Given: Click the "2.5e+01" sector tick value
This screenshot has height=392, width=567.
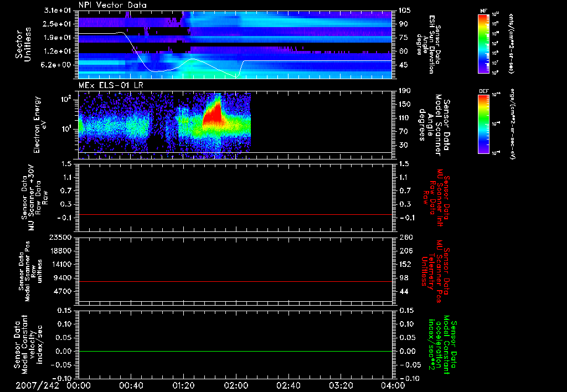Looking at the screenshot, I should coord(58,24).
